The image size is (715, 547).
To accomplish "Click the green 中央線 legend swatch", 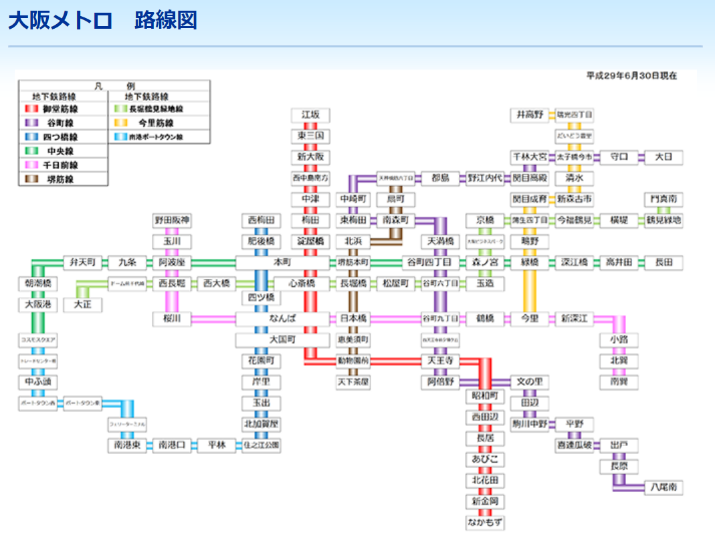I will [31, 151].
